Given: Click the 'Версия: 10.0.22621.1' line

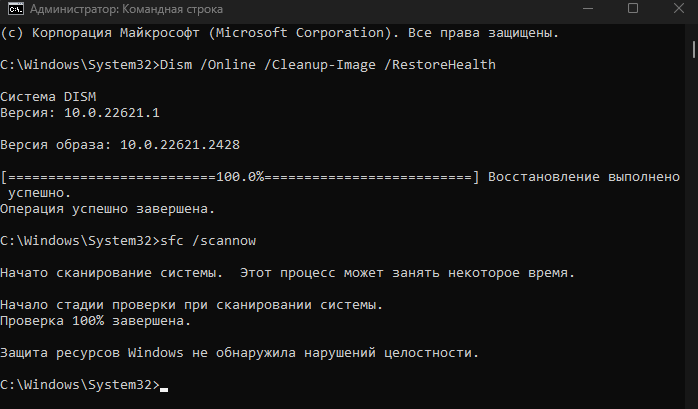Looking at the screenshot, I should 80,113.
